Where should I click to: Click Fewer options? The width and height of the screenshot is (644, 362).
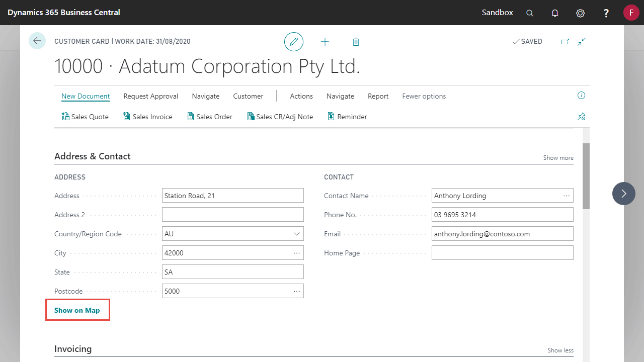(424, 96)
